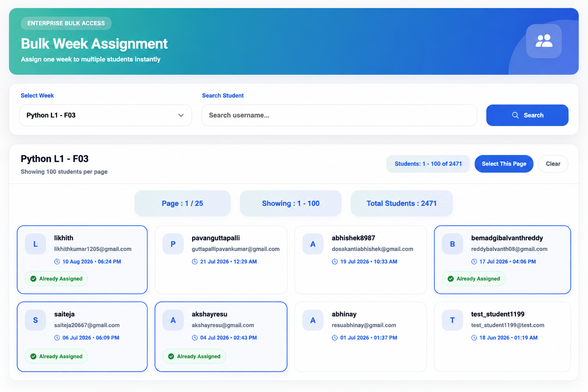Select the abhinay student name
Screen dimensions: 588x392
(x=344, y=314)
